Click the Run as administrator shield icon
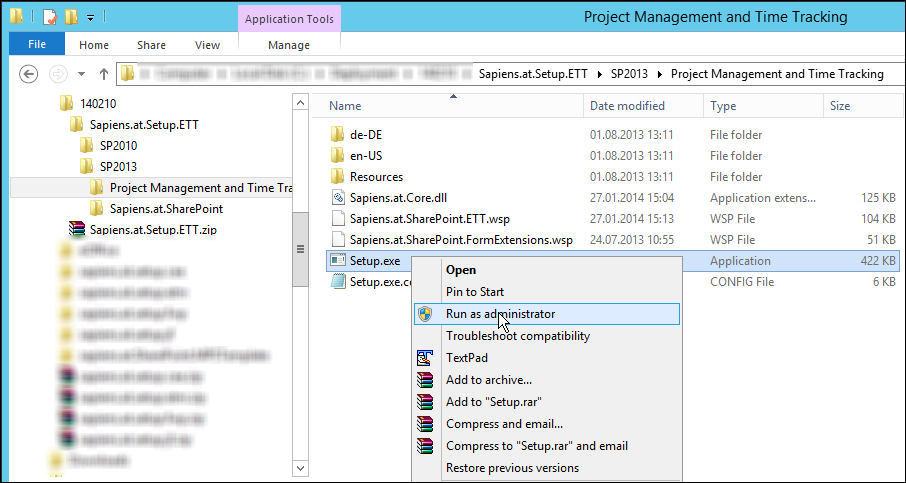Image resolution: width=906 pixels, height=483 pixels. point(426,314)
